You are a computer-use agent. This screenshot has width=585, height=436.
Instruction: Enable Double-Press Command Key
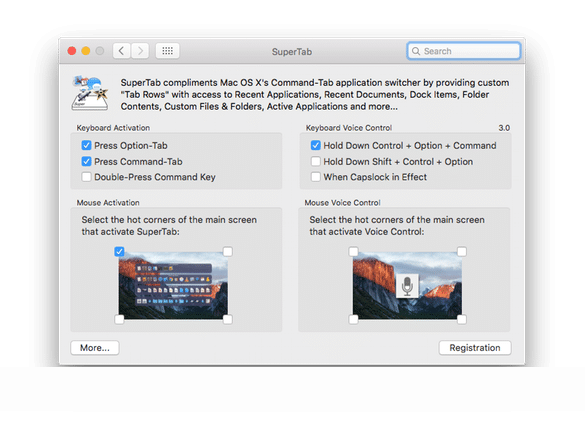(x=86, y=177)
